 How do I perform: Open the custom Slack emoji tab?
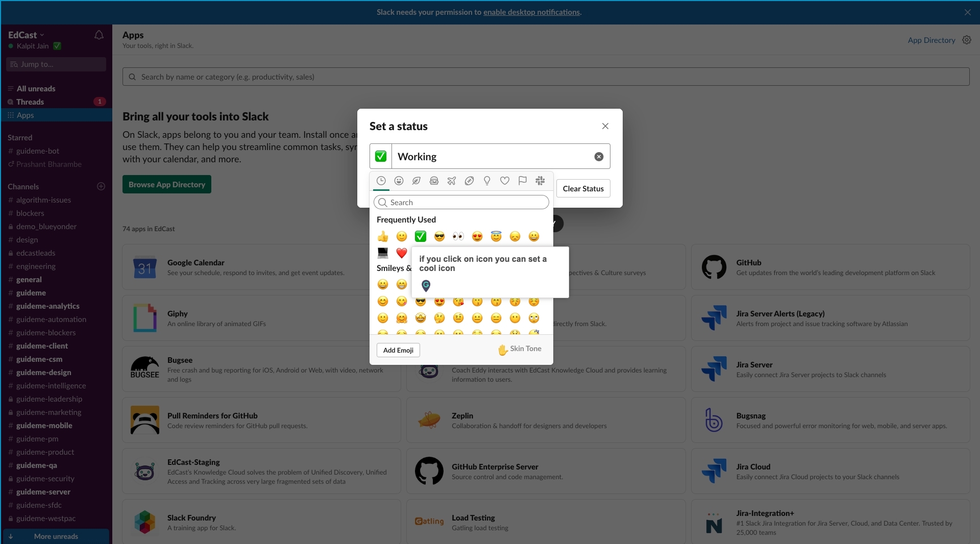[x=540, y=181]
